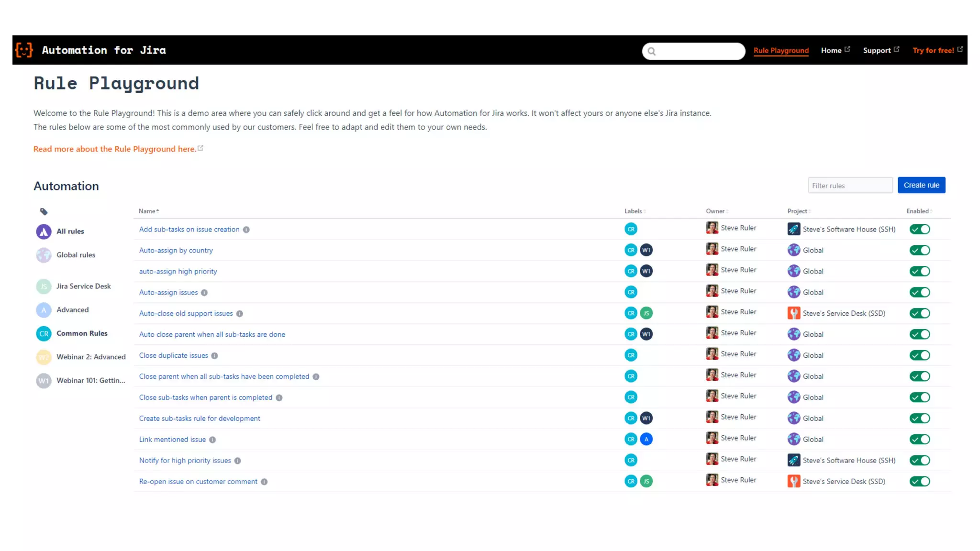Open the Read more about the Rule Playground link
Screen dimensions: 980x551
115,149
